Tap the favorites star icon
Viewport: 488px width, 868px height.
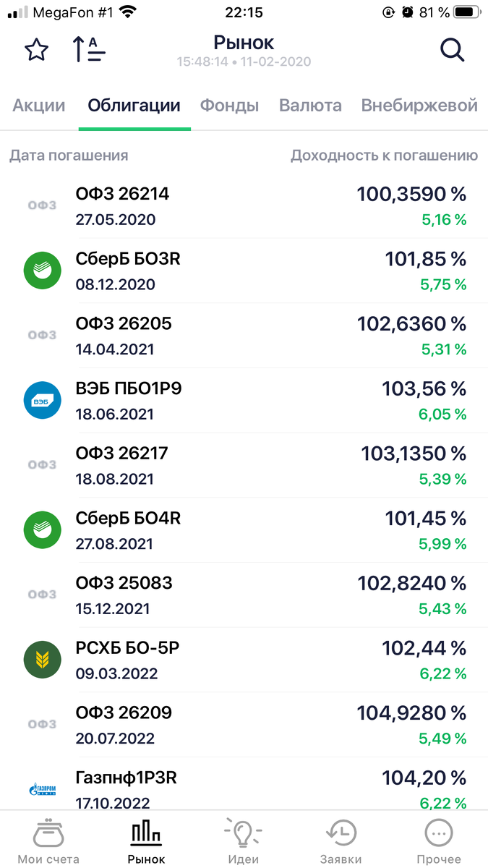coord(36,50)
